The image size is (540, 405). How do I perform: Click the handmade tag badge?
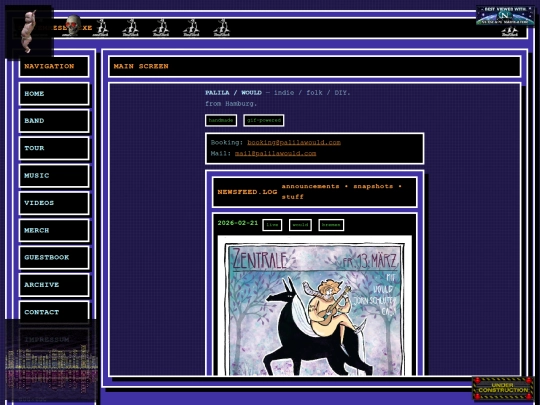tap(221, 120)
